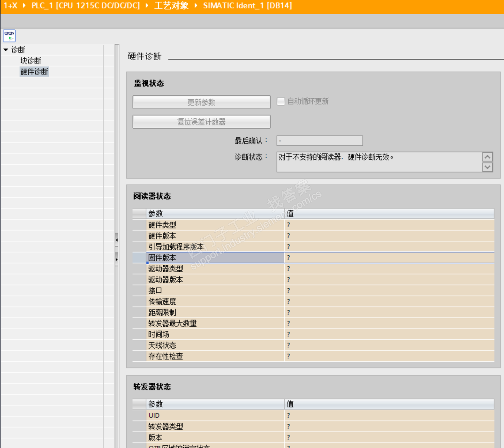The height and width of the screenshot is (448, 504).
Task: Click 值 column header in 阅读器状态 table
Action: pos(389,213)
